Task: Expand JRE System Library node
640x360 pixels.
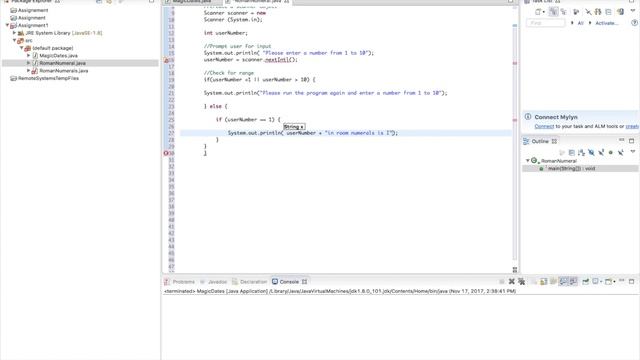Action: coord(14,33)
